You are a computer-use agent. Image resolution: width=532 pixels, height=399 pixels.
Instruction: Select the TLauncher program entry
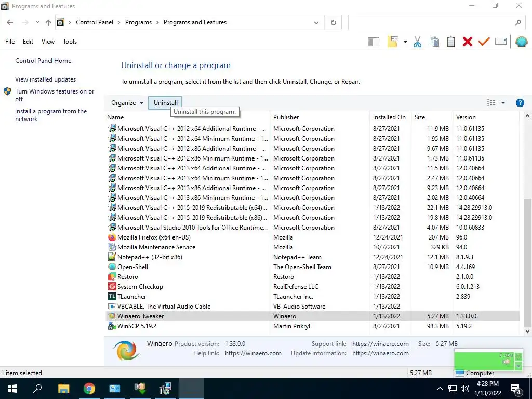click(312, 297)
